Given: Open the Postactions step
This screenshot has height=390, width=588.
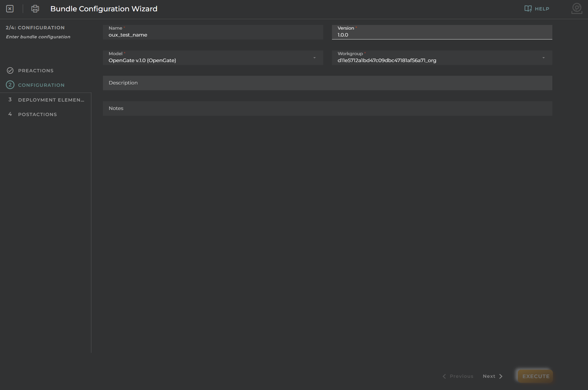Looking at the screenshot, I should tap(37, 114).
